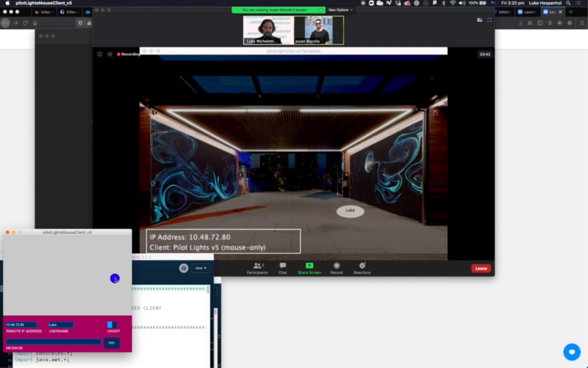Start recording with Zoom Record button
This screenshot has height=368, width=588.
336,269
